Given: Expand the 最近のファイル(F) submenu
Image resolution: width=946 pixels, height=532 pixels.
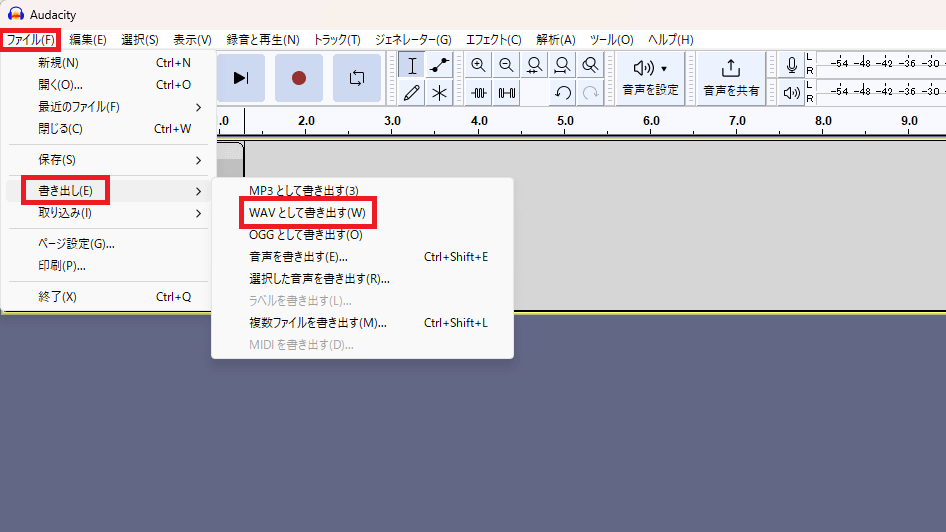Looking at the screenshot, I should 109,107.
